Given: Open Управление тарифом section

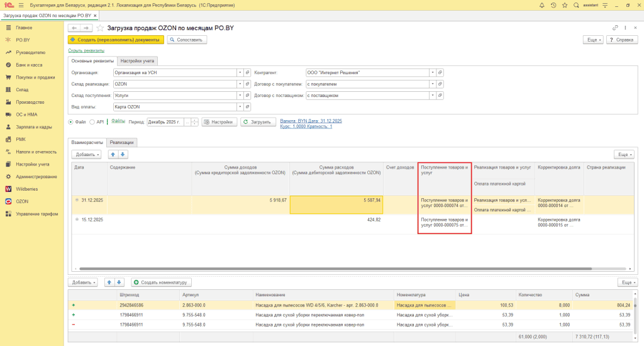Looking at the screenshot, I should tap(37, 214).
